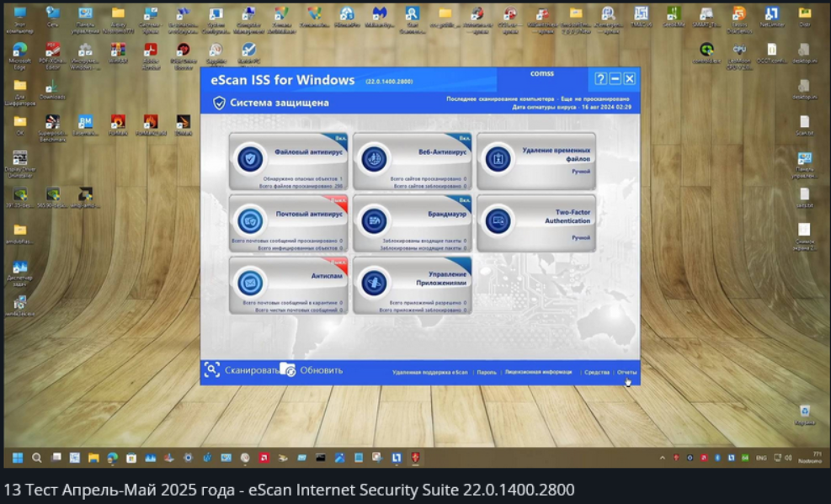Open PDF-XChange Editor desktop shortcut
The image size is (831, 504).
click(52, 50)
